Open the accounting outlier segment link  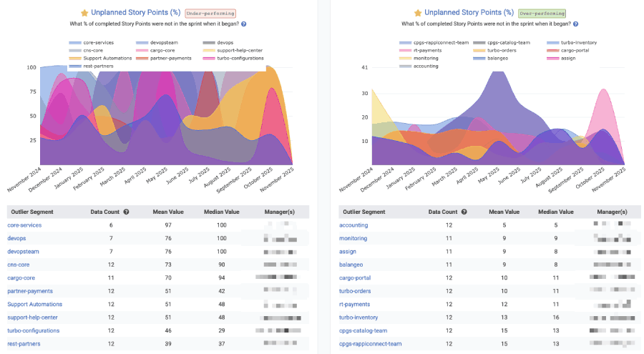tap(353, 225)
